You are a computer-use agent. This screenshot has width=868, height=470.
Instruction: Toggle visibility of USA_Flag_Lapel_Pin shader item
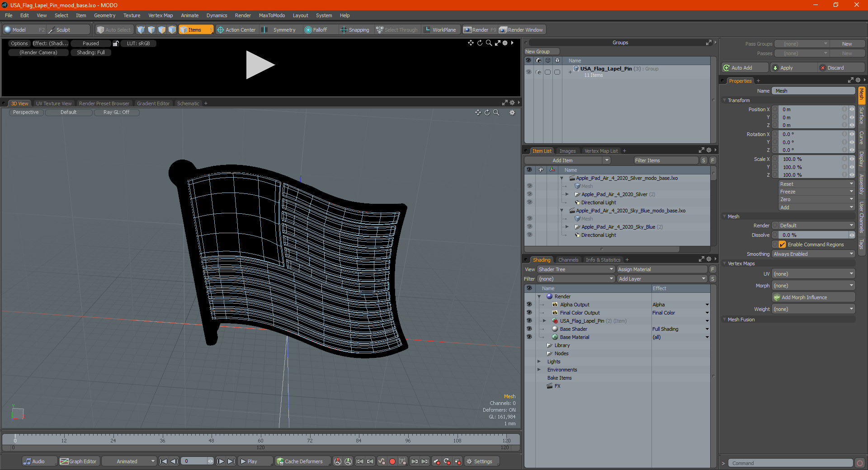point(529,321)
